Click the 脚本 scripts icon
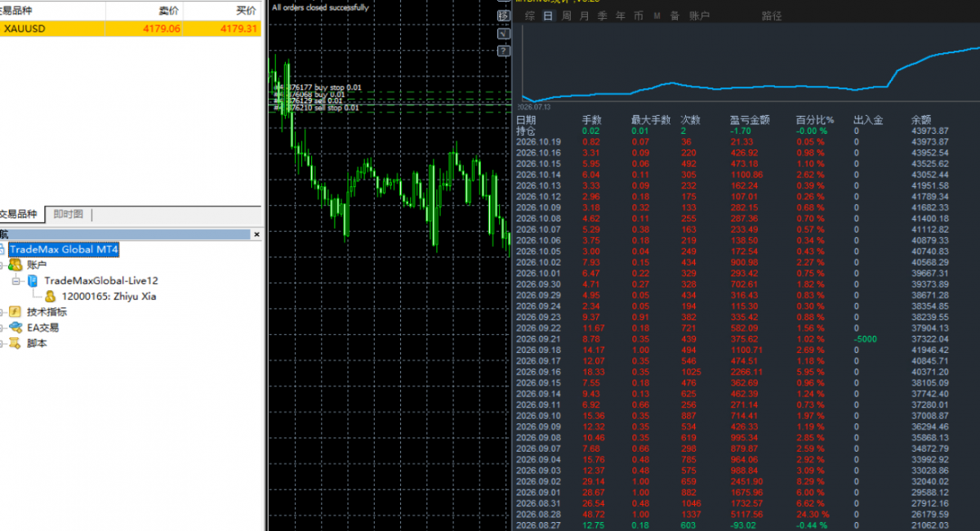Screen dimensions: 980x531 click(15, 343)
